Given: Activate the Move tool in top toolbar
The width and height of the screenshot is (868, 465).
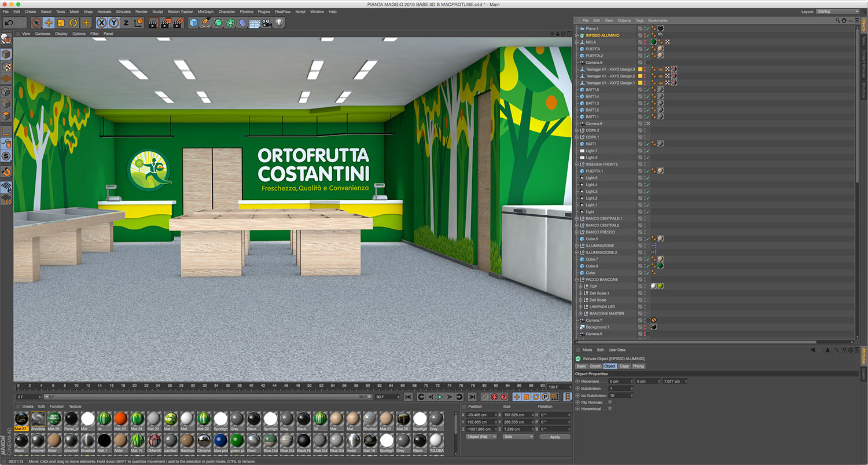Looking at the screenshot, I should 49,23.
